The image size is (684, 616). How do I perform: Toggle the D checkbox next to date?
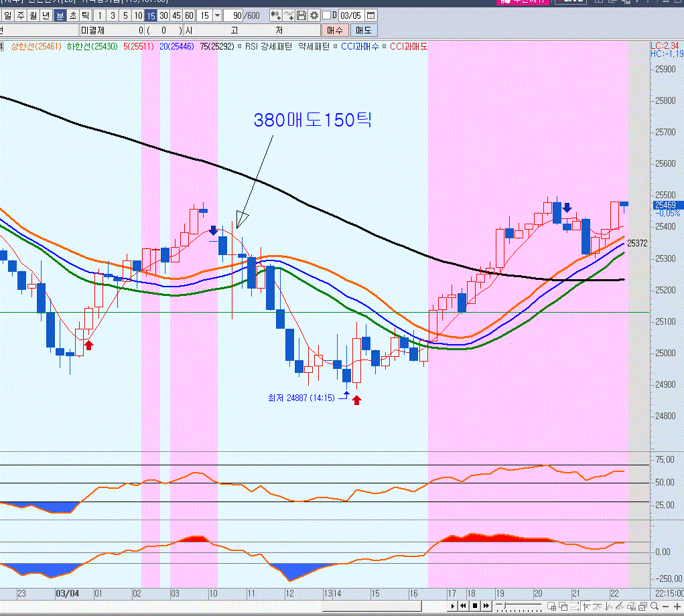coord(326,15)
